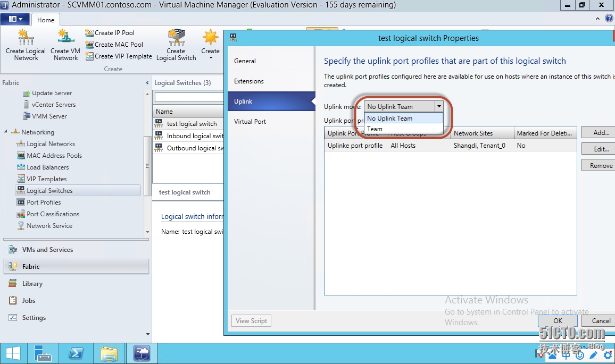Click the Port Classifications icon
615x364 pixels.
pyautogui.click(x=21, y=214)
